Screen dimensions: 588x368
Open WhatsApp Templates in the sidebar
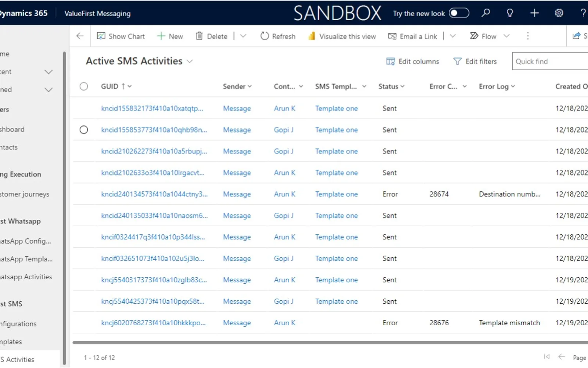click(26, 259)
